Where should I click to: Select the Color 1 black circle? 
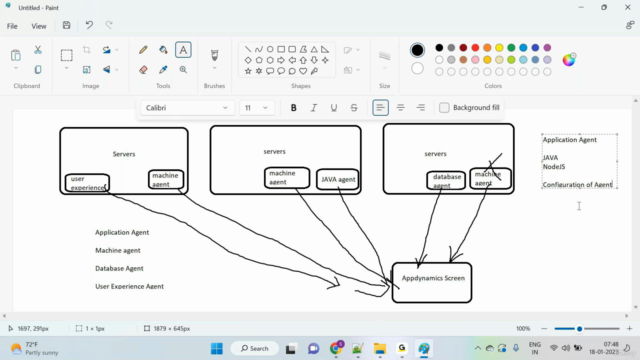click(417, 50)
